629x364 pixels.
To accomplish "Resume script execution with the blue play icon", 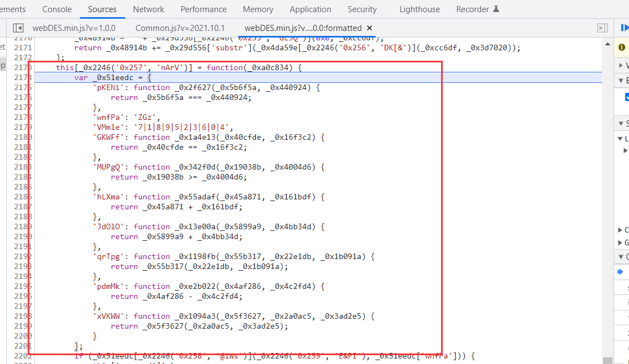I will click(625, 28).
